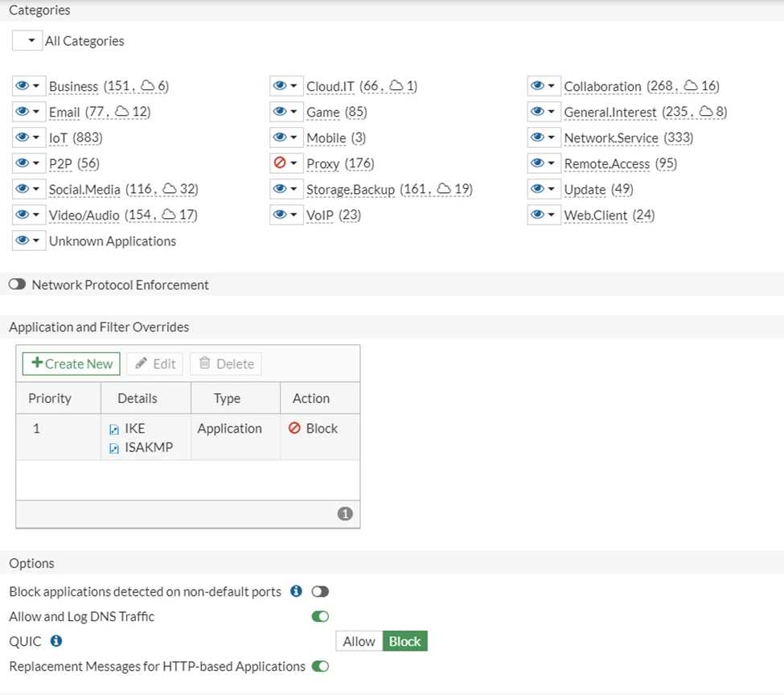Click the override count badge in table footer

click(345, 513)
